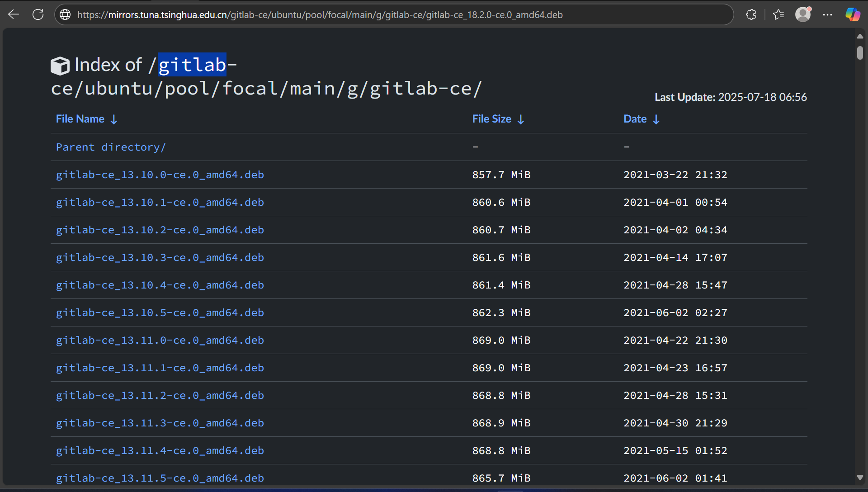Download gitlab-ce_13.11.0-ce.0_amd64.deb

click(x=160, y=340)
